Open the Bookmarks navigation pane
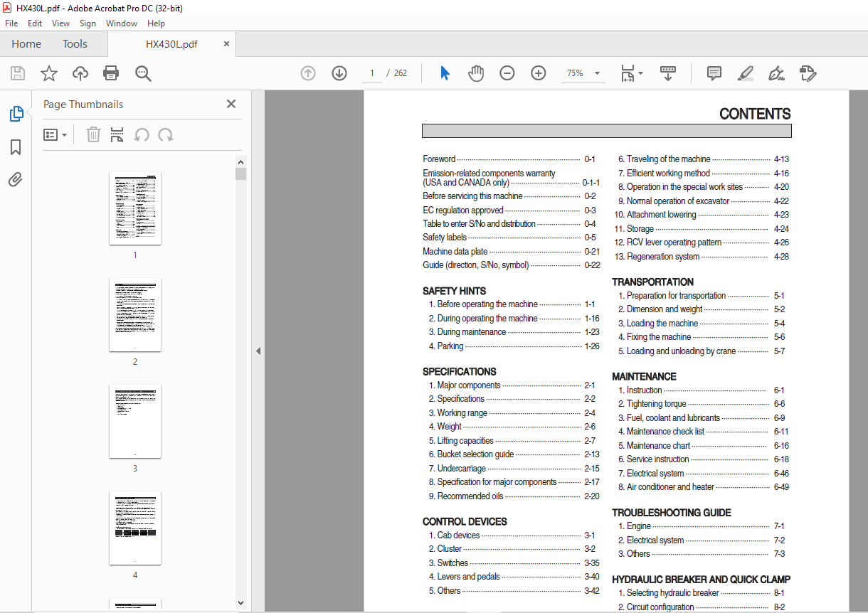Image resolution: width=868 pixels, height=613 pixels. [16, 147]
